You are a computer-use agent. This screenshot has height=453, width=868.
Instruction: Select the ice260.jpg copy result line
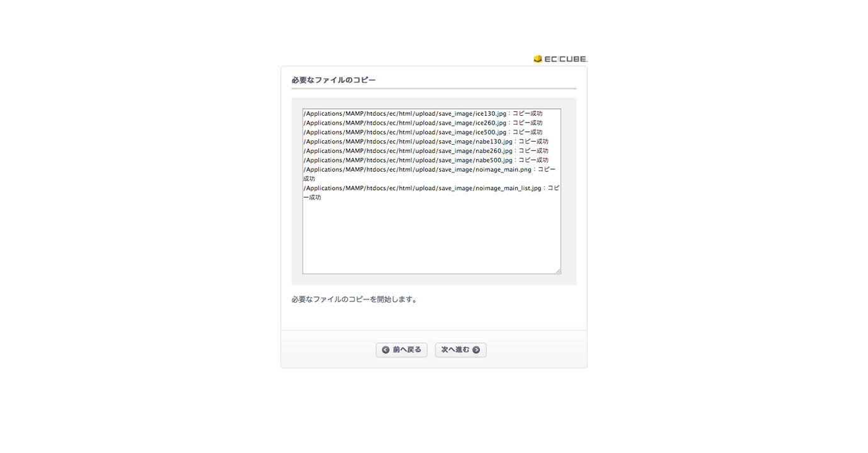[423, 123]
